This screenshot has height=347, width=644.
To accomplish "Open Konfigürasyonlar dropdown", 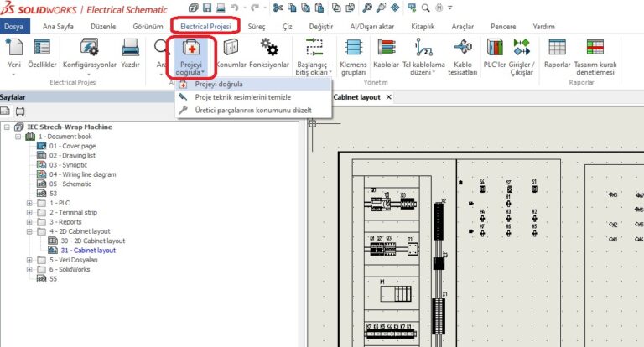I will click(x=90, y=53).
